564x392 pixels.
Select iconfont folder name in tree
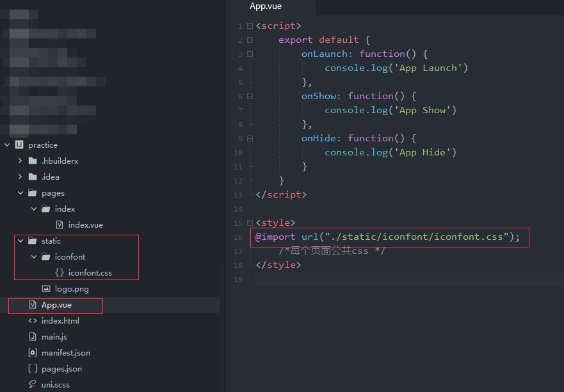(x=70, y=257)
